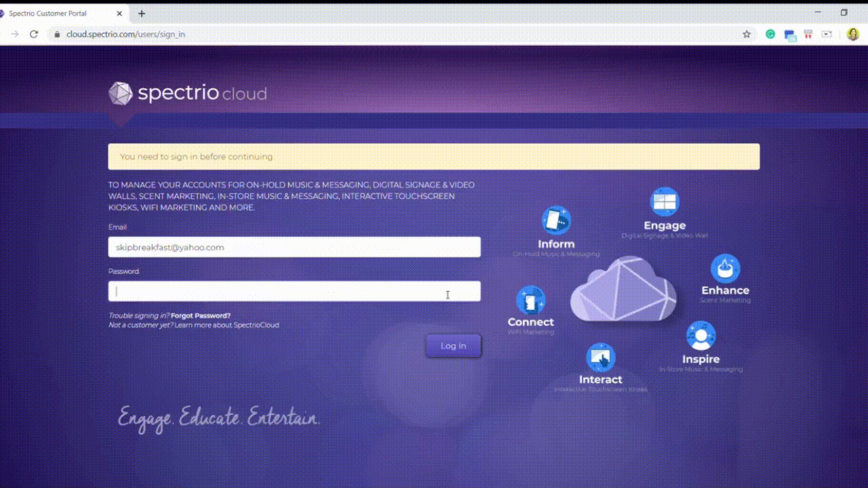868x488 pixels.
Task: Open the Forgot Password link
Action: pyautogui.click(x=201, y=316)
